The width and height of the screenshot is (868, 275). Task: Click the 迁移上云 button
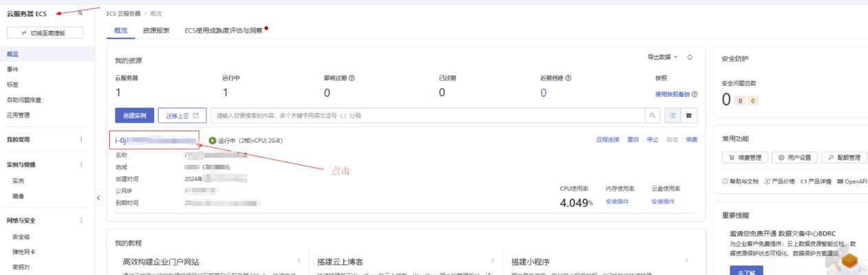(182, 115)
